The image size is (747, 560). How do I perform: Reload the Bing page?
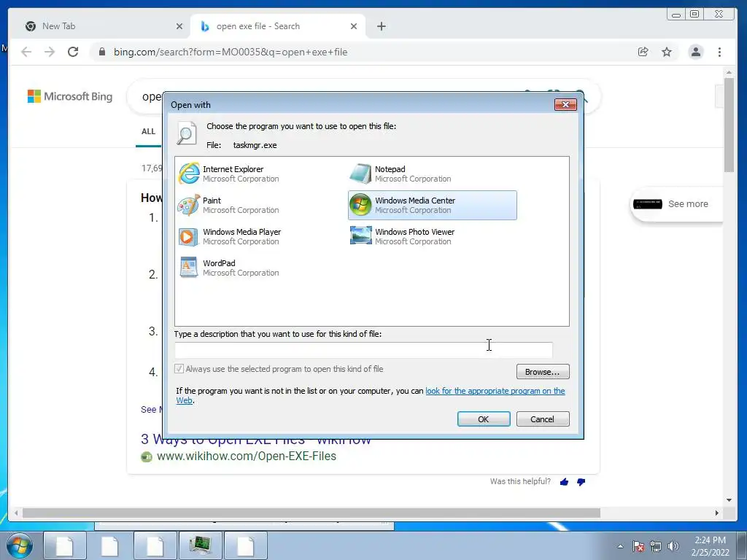(73, 52)
